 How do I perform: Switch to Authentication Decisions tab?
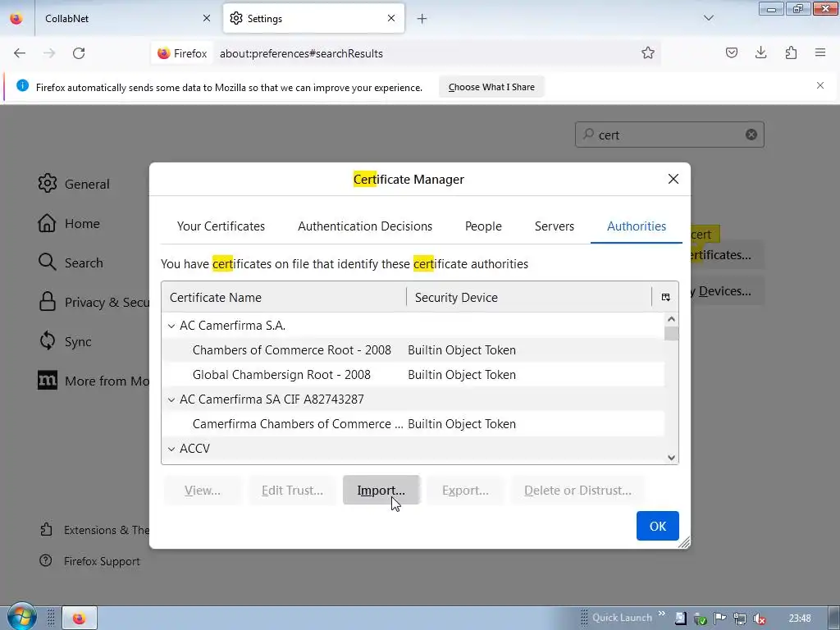click(365, 226)
